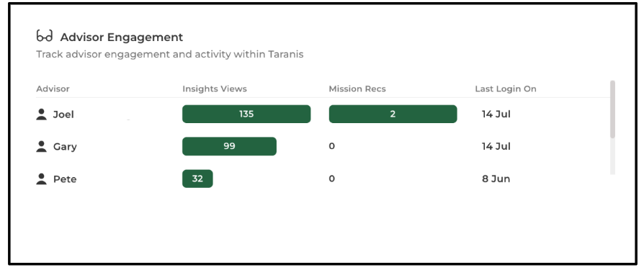Click the person icon next to Gary
Screen dimensions: 644x270
42,146
